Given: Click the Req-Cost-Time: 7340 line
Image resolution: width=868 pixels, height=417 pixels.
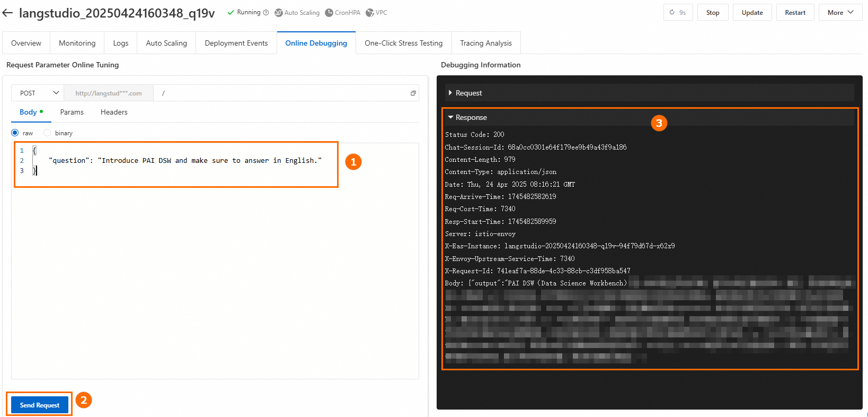Looking at the screenshot, I should 480,209.
